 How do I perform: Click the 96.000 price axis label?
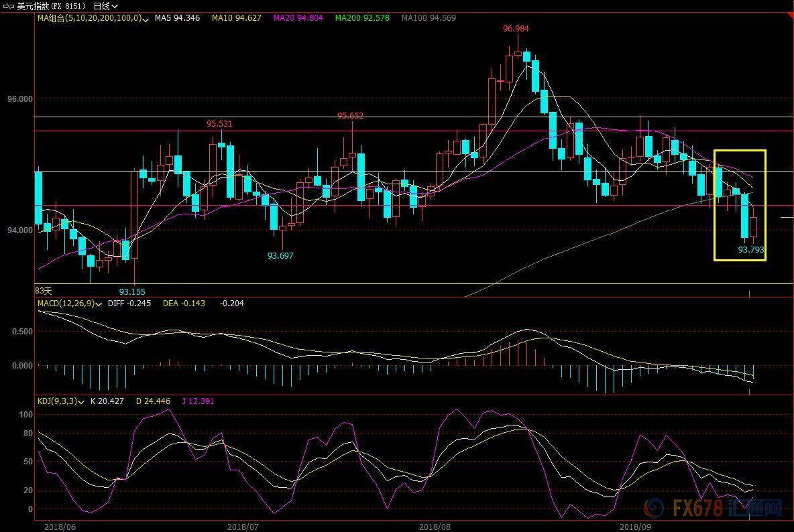point(19,99)
